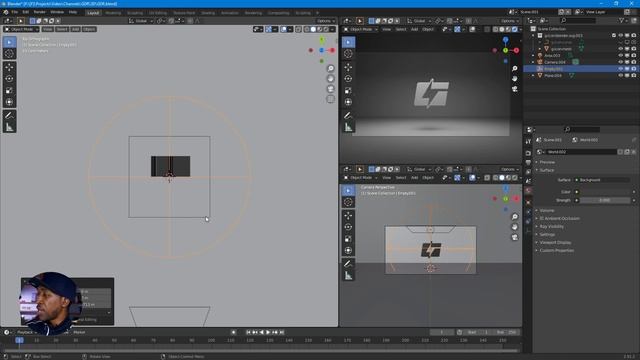Toggle render camera icon for Camera.004
The height and width of the screenshot is (360, 640).
pos(633,62)
